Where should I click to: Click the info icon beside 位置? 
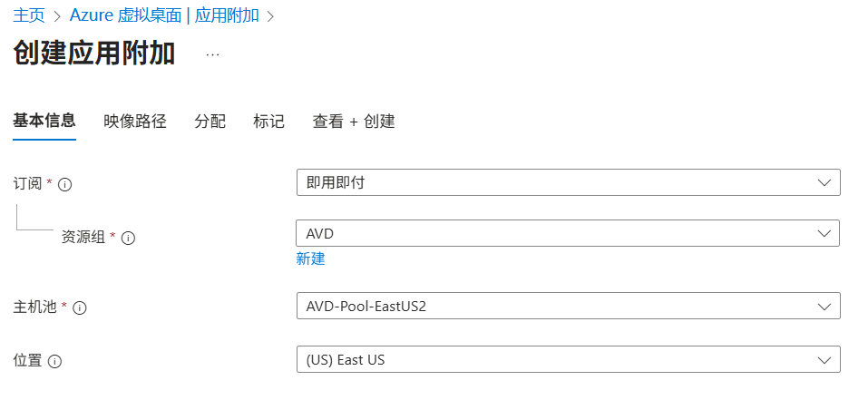[x=54, y=361]
